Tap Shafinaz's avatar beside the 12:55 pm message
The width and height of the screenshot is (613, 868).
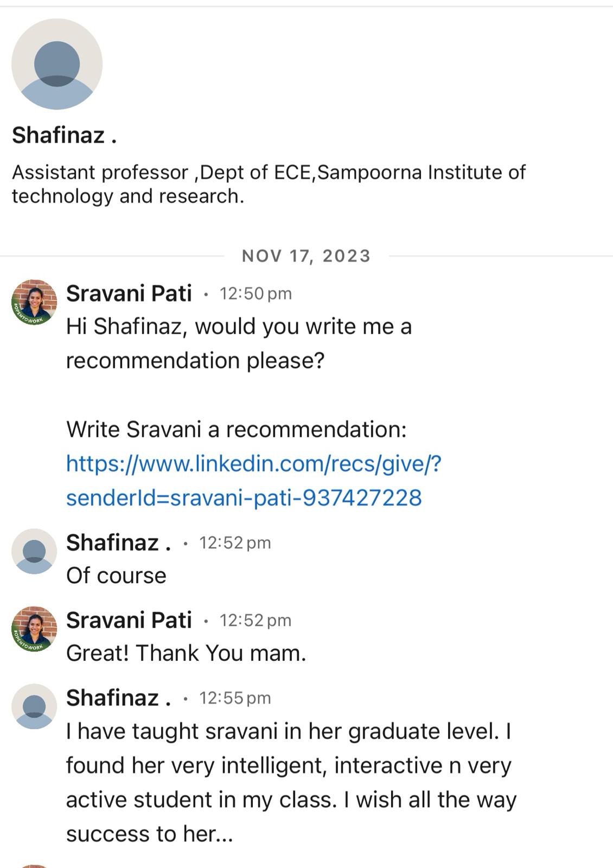click(34, 706)
